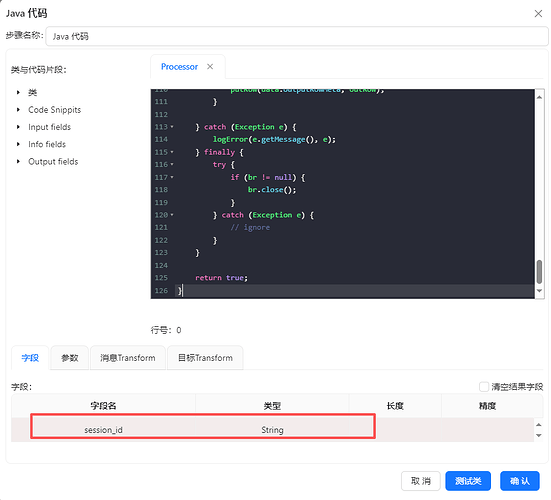Open the 字段 tab
The height and width of the screenshot is (500, 551).
point(30,358)
